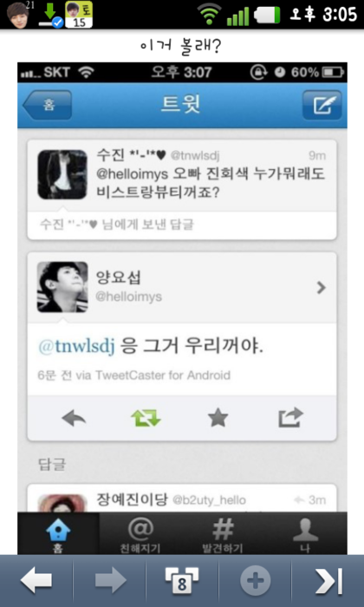Open the 친해지기 @ tab
The height and width of the screenshot is (607, 364).
coord(140,533)
